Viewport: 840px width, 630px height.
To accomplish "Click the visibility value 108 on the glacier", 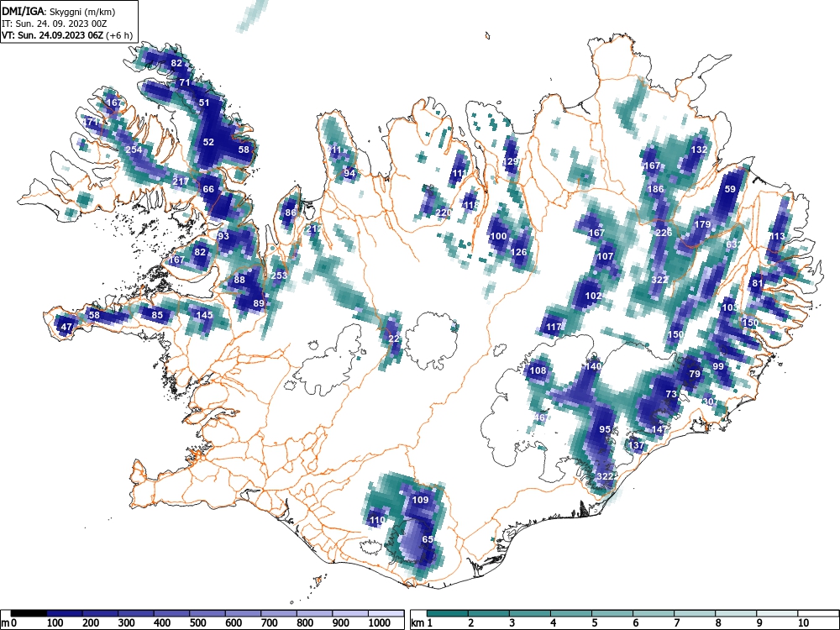I will pyautogui.click(x=538, y=370).
